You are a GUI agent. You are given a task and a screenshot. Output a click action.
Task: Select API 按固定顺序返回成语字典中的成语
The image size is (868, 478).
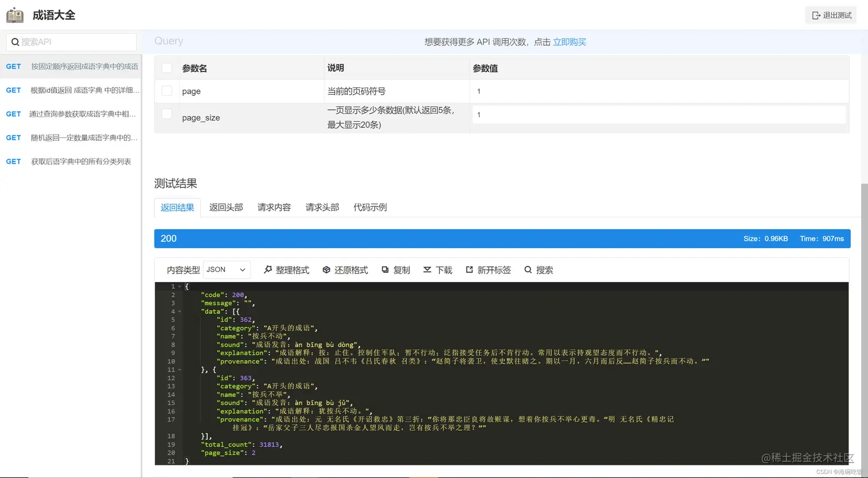click(x=71, y=67)
